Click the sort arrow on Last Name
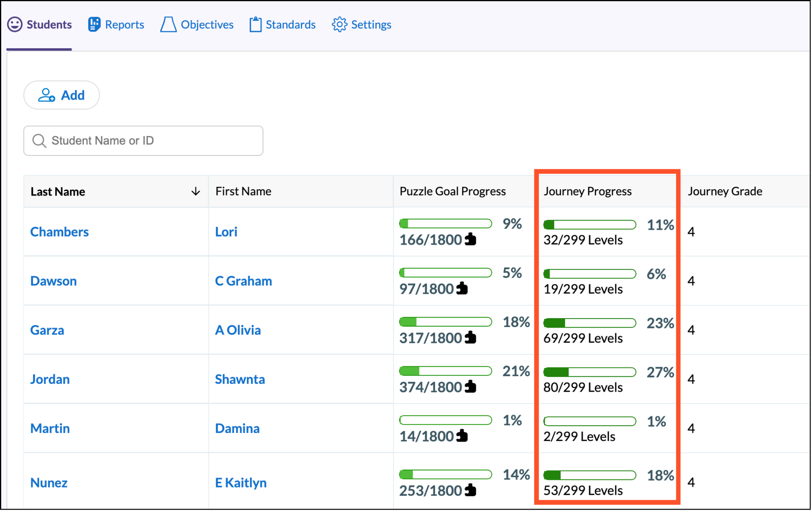The height and width of the screenshot is (511, 812). point(196,191)
